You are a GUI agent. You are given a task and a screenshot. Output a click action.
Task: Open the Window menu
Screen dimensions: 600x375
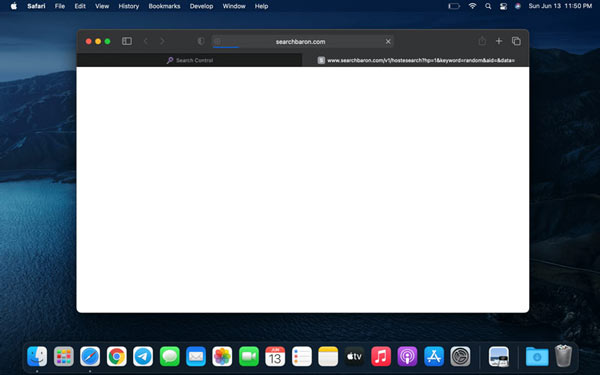tap(234, 6)
